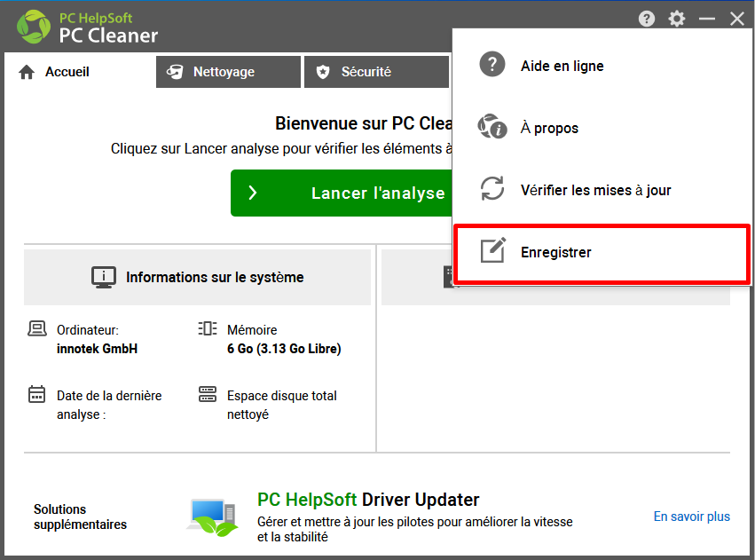Close the PC Cleaner window
Screen dimensions: 755x560
pyautogui.click(x=736, y=19)
